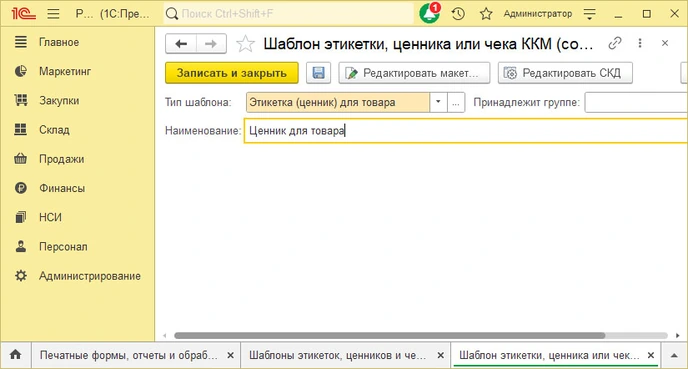Viewport: 688px width, 369px height.
Task: Open Маркетинг section
Action: coord(65,71)
